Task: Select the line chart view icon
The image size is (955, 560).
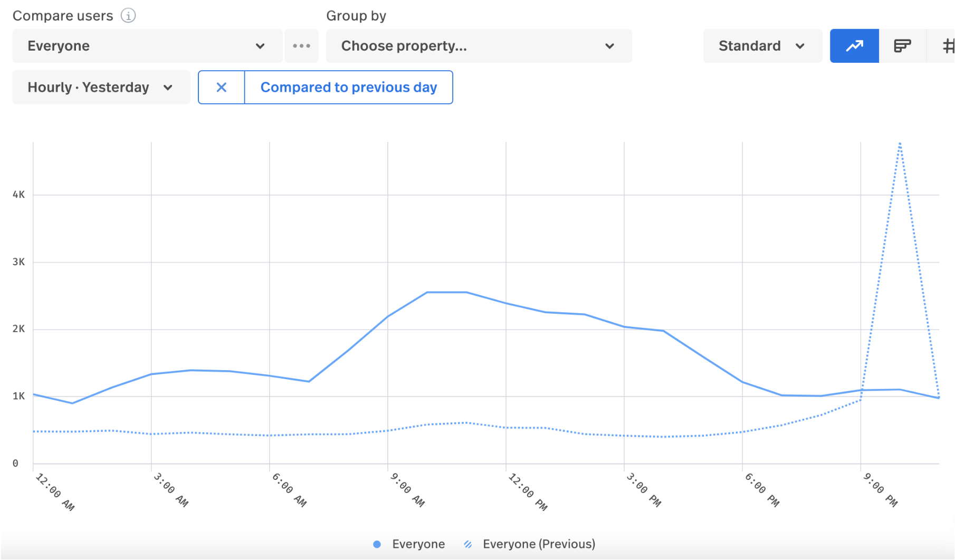Action: (x=854, y=46)
